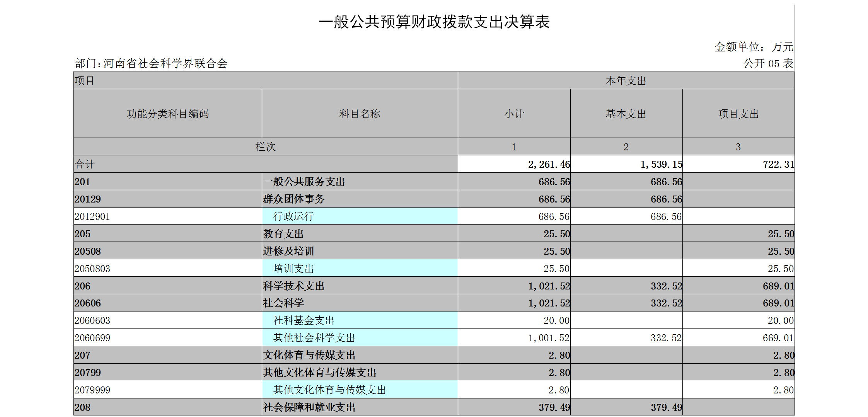Select code cell 2060603
This screenshot has height=417, width=868.
tap(168, 320)
